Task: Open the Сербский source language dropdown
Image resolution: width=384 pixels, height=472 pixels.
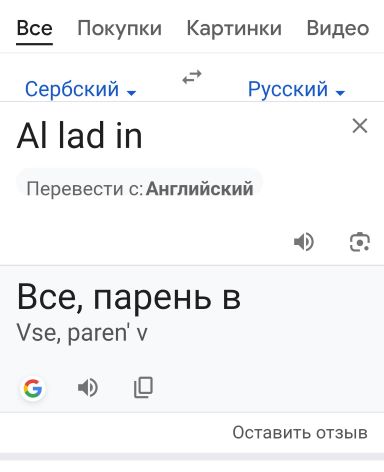Action: coord(81,89)
